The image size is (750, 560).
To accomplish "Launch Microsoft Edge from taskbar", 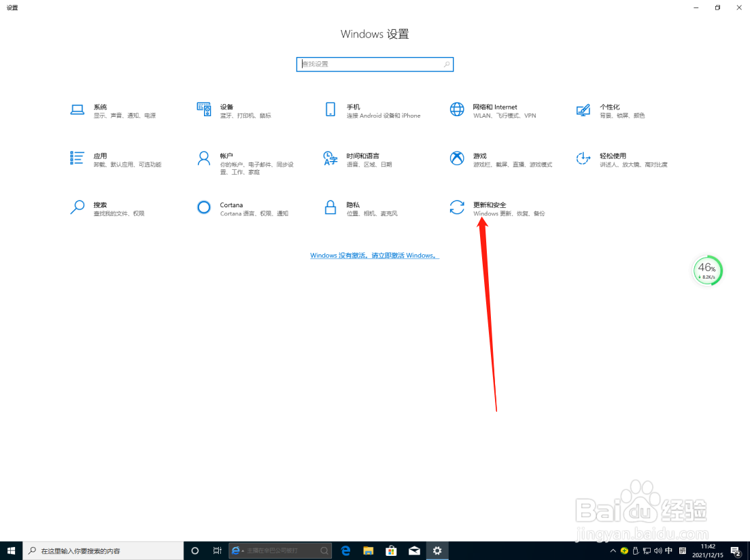I will pos(345,550).
